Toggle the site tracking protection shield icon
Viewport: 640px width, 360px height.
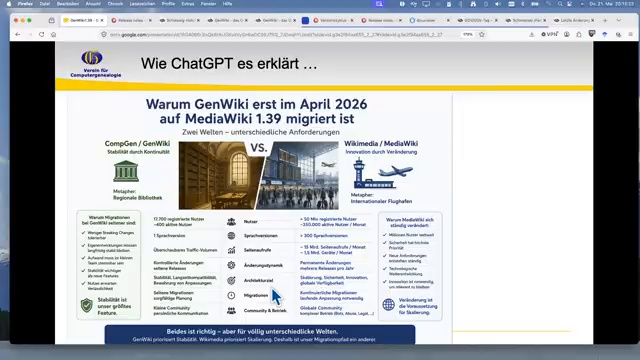click(x=104, y=35)
